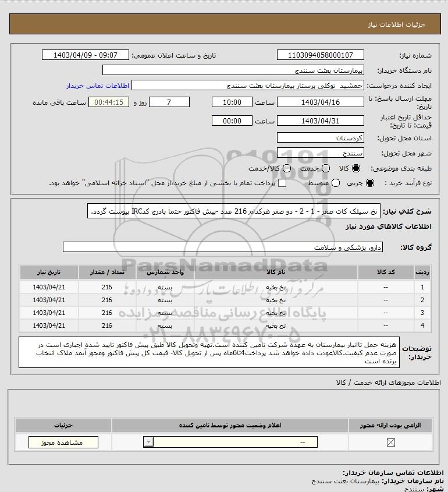Click نخ بخیه in row 1

pos(276,287)
